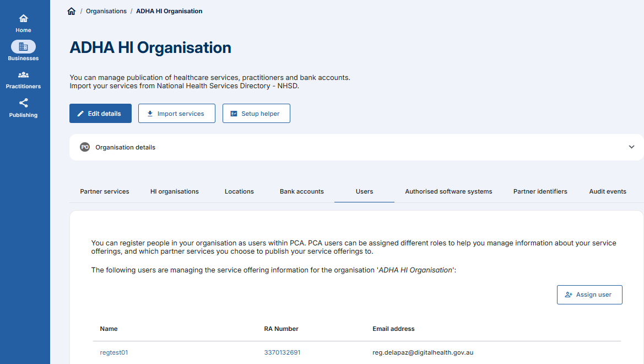Go to Home in the sidebar
The height and width of the screenshot is (364, 644).
23,24
